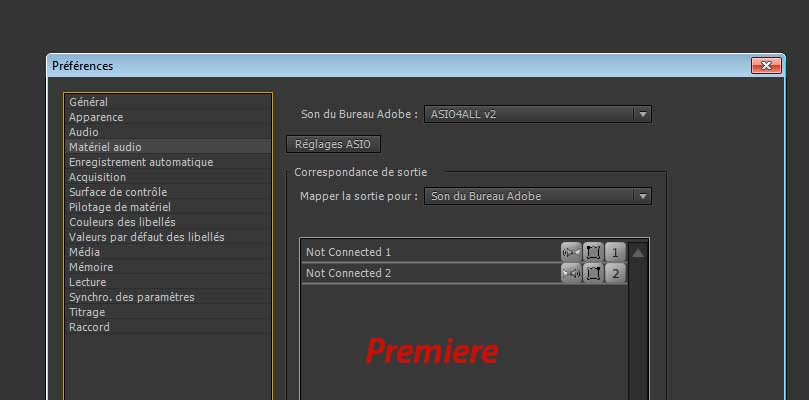Open Surface de contrôle preferences
809x400 pixels.
(167, 192)
